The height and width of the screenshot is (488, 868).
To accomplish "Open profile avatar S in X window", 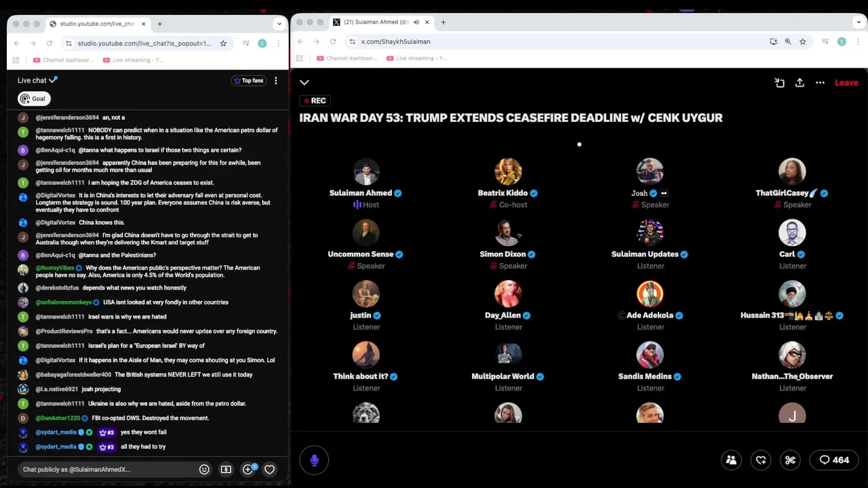I will point(842,41).
